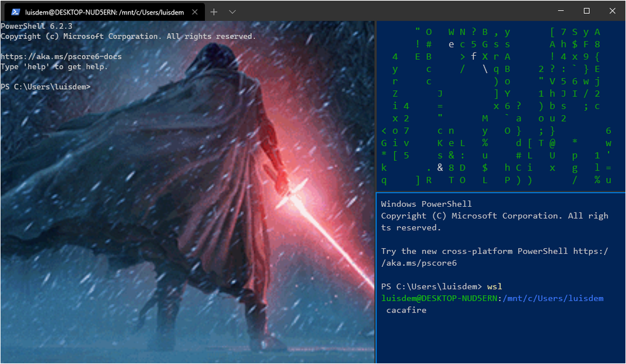Click the "Copyright (C) Microsoft Corporation" line in lower pane
The width and height of the screenshot is (626, 364).
click(494, 216)
